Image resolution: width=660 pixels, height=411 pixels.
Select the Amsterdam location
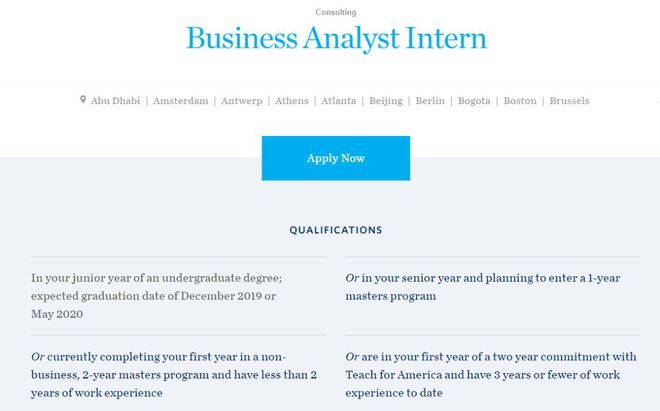pos(181,101)
